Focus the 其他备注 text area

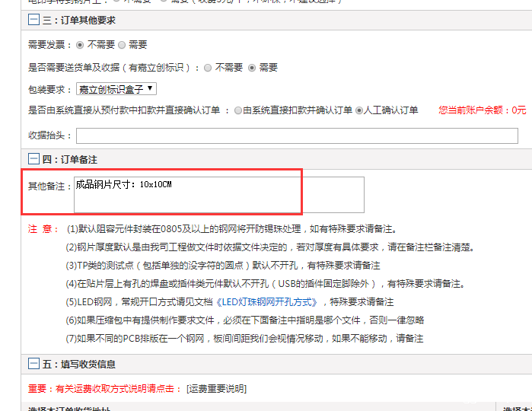tap(219, 196)
